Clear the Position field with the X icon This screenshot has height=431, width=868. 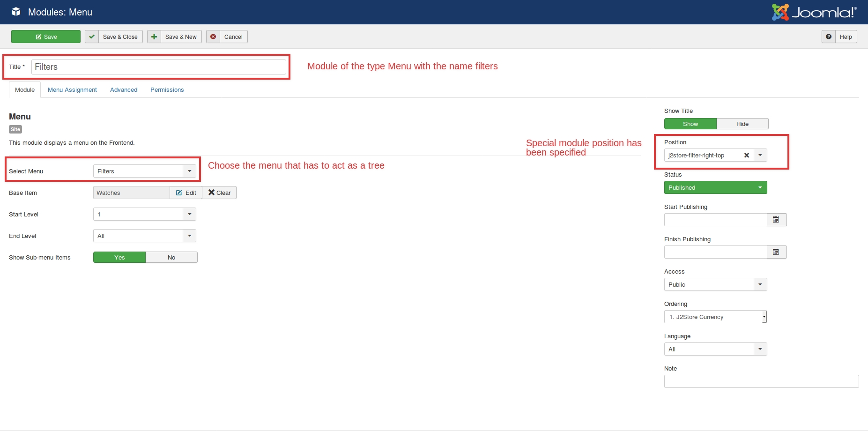(746, 156)
